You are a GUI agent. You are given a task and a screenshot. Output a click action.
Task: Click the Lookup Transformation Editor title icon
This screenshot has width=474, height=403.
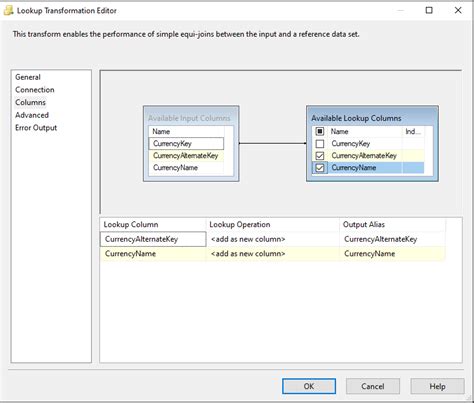point(8,11)
